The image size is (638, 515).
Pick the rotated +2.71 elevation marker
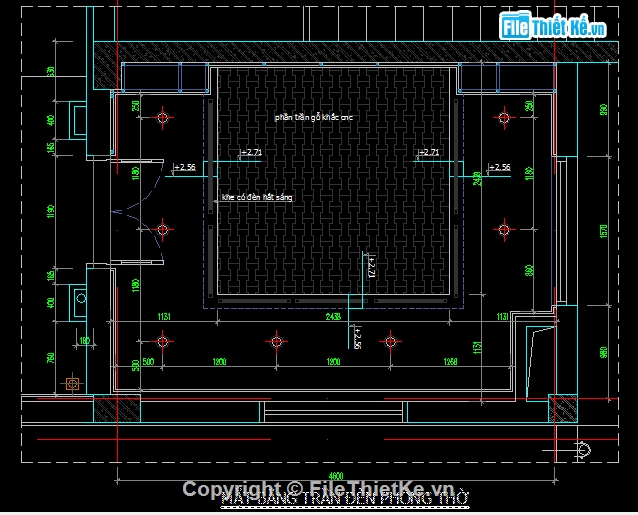[371, 266]
